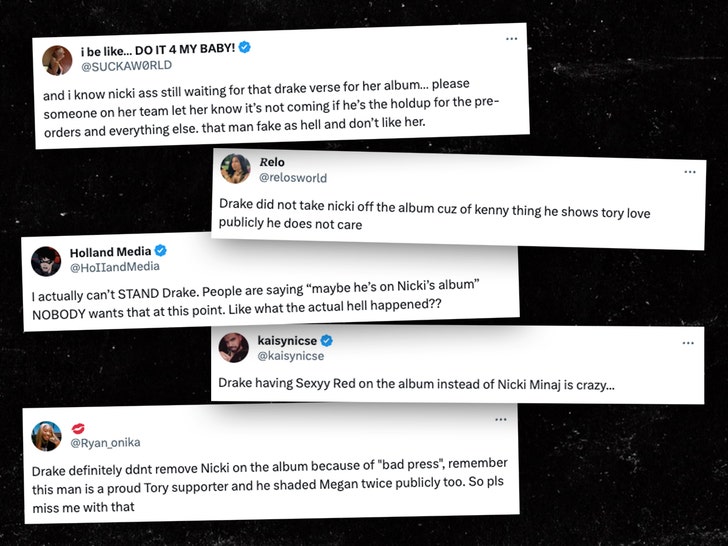This screenshot has height=546, width=728.
Task: Open SUCKAW0RLD's profile avatar
Action: pos(57,59)
